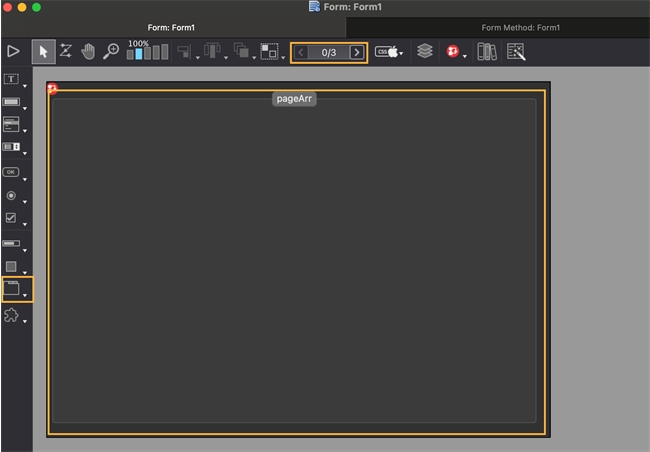Activate the entry order tool
This screenshot has height=452, width=650.
[x=65, y=51]
